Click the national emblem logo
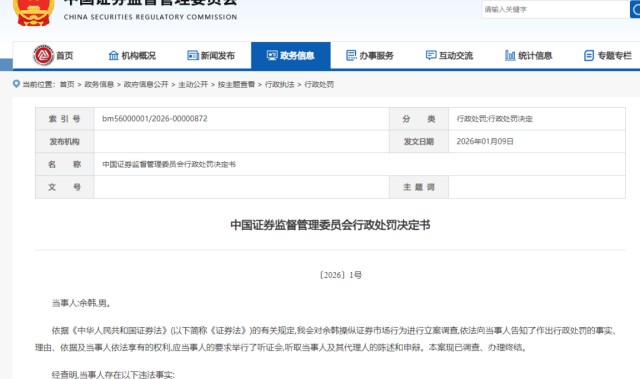The image size is (640, 379). click(x=33, y=12)
